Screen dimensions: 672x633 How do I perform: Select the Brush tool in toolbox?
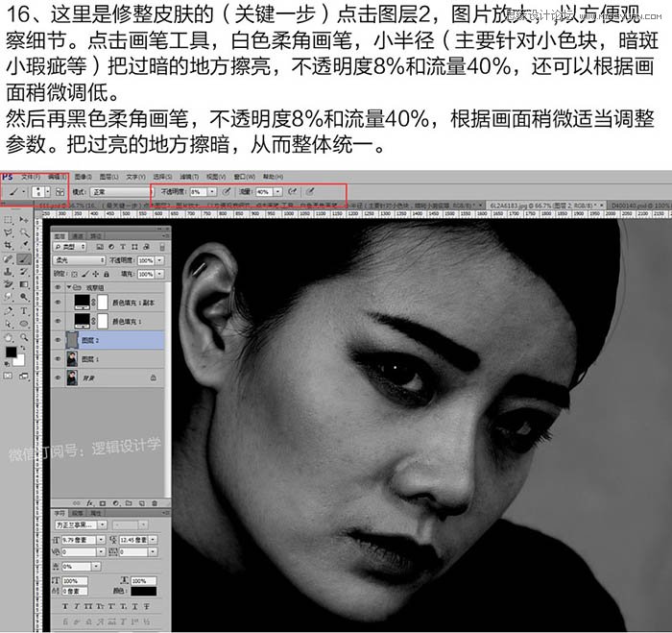(24, 258)
